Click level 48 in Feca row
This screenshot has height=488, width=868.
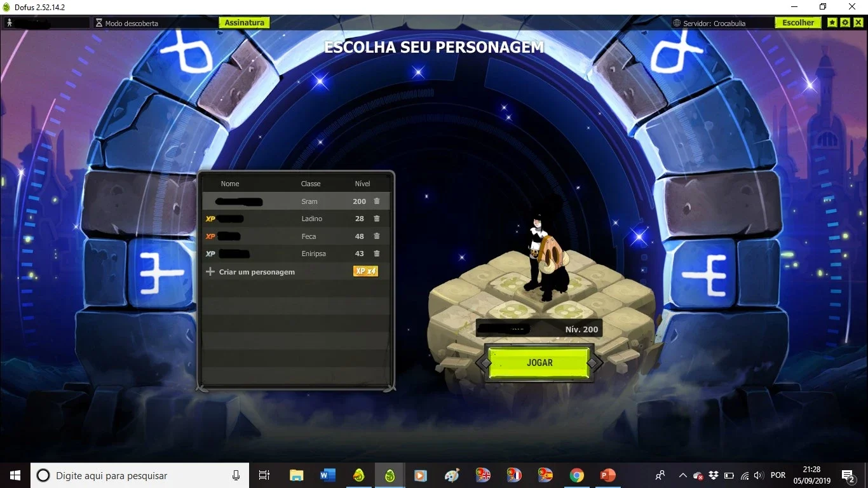pyautogui.click(x=360, y=236)
